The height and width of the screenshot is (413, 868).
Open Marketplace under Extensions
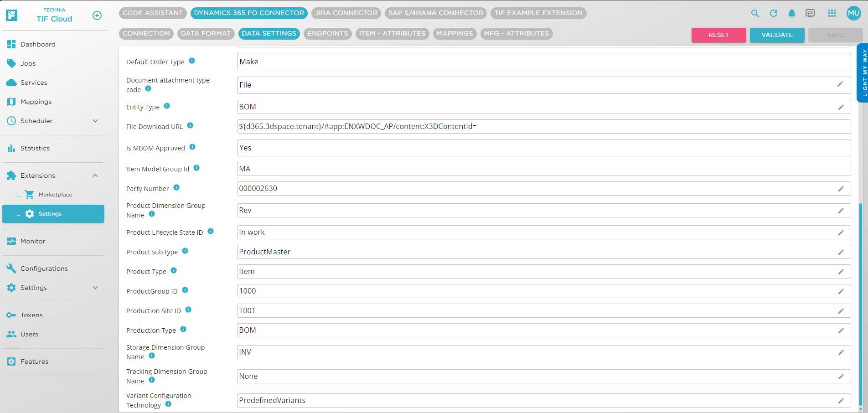[55, 195]
